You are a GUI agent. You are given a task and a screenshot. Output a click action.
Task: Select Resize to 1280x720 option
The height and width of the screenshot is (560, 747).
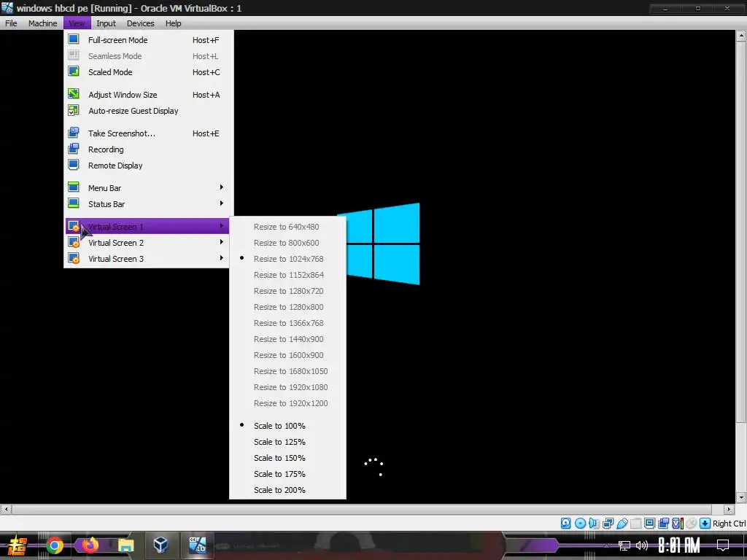click(x=287, y=291)
